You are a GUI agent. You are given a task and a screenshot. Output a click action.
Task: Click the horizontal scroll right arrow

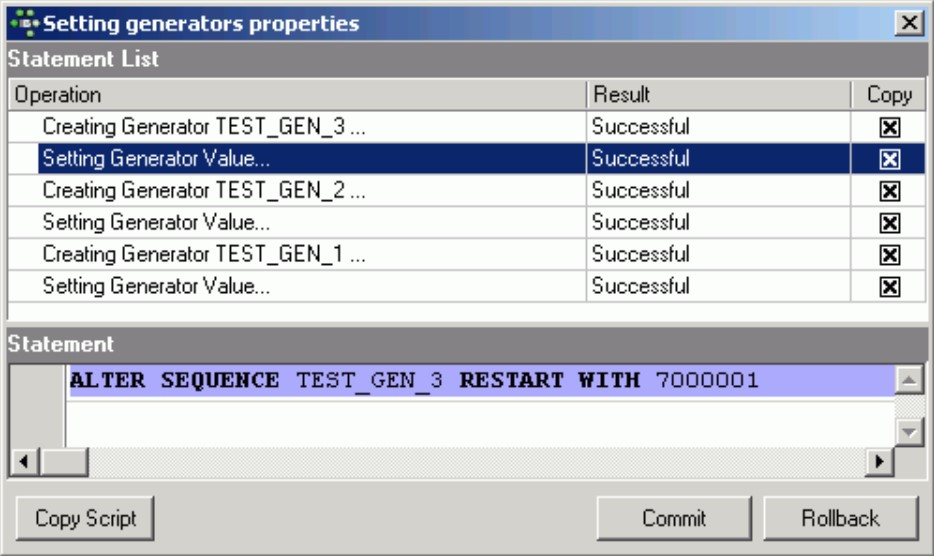click(879, 462)
